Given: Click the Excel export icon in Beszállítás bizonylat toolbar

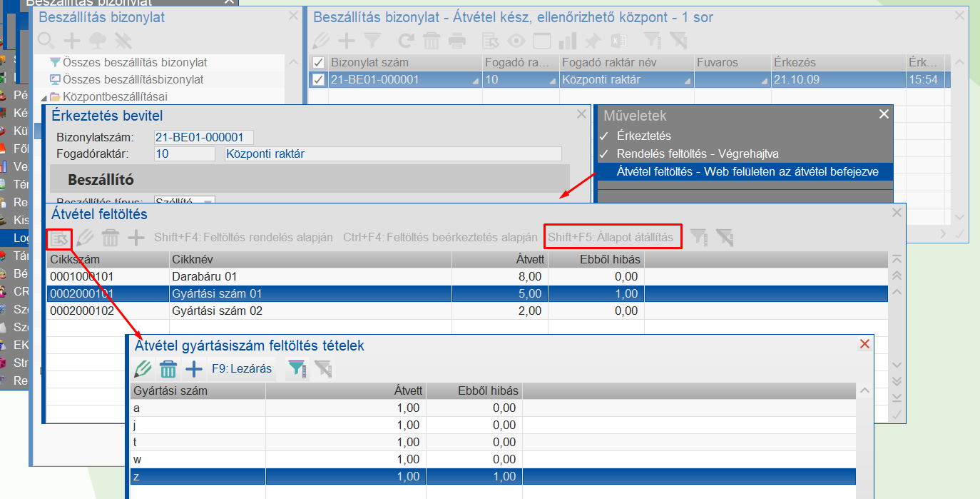Looking at the screenshot, I should click(618, 41).
